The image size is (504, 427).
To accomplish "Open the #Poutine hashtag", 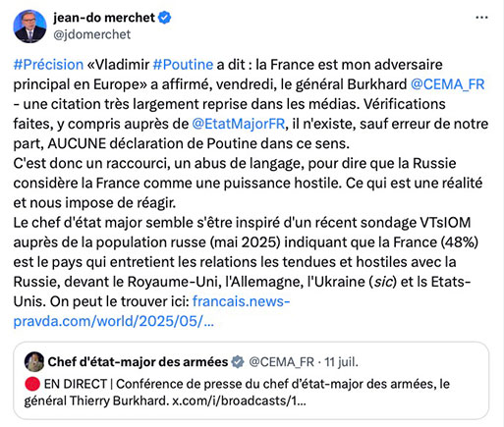I will pos(183,65).
